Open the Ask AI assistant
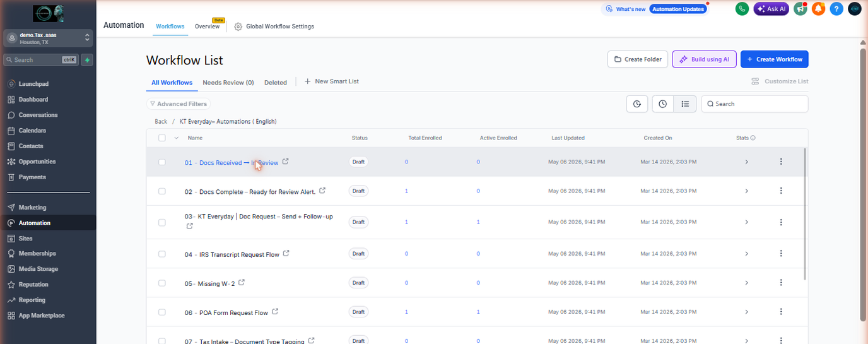This screenshot has width=868, height=344. pos(771,9)
